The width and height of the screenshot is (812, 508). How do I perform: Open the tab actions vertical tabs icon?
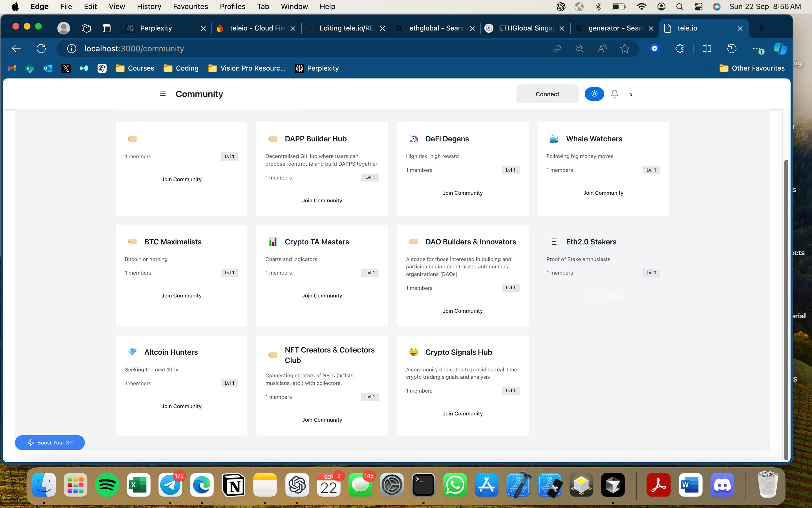click(106, 28)
